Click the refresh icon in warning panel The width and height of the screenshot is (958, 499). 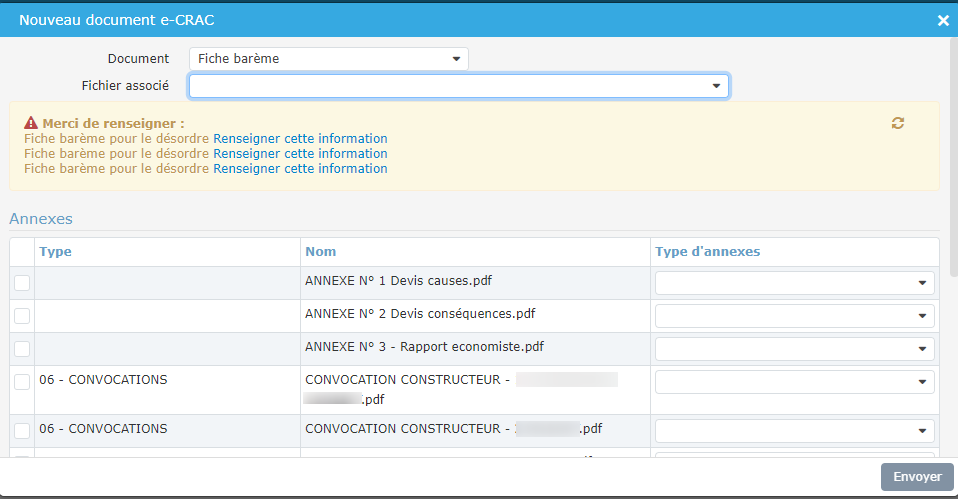(898, 123)
